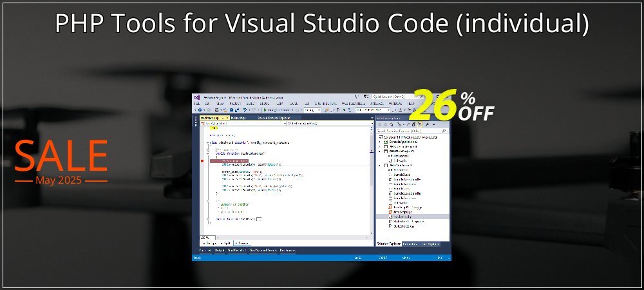Open the FILE menu
The width and height of the screenshot is (644, 290).
point(197,104)
